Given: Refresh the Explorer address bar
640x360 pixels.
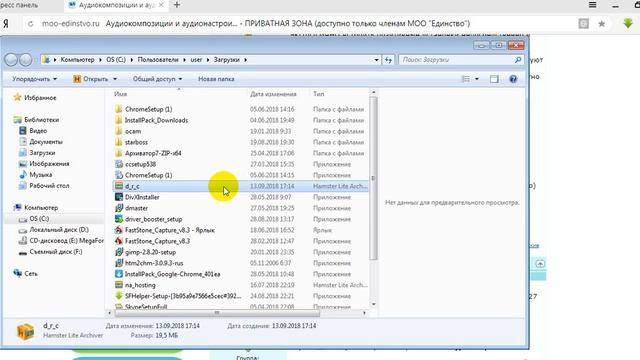Looking at the screenshot, I should (x=388, y=60).
